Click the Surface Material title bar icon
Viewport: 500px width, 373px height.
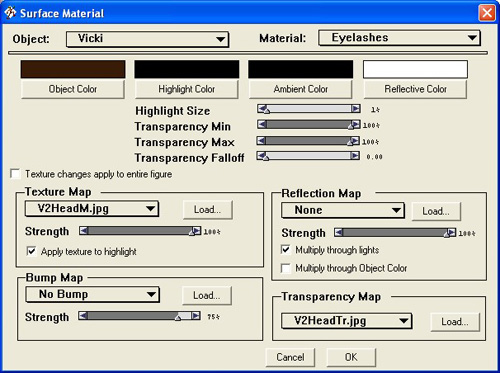[10, 13]
